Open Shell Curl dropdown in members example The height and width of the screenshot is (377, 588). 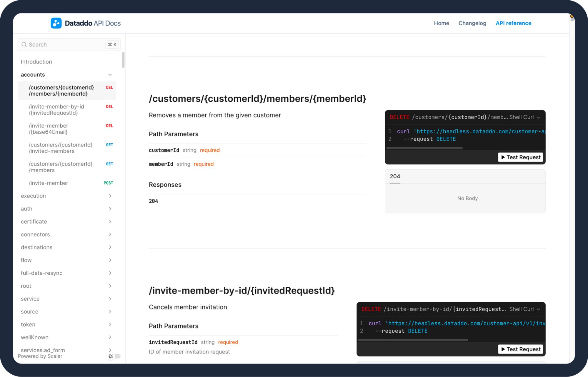click(x=525, y=117)
